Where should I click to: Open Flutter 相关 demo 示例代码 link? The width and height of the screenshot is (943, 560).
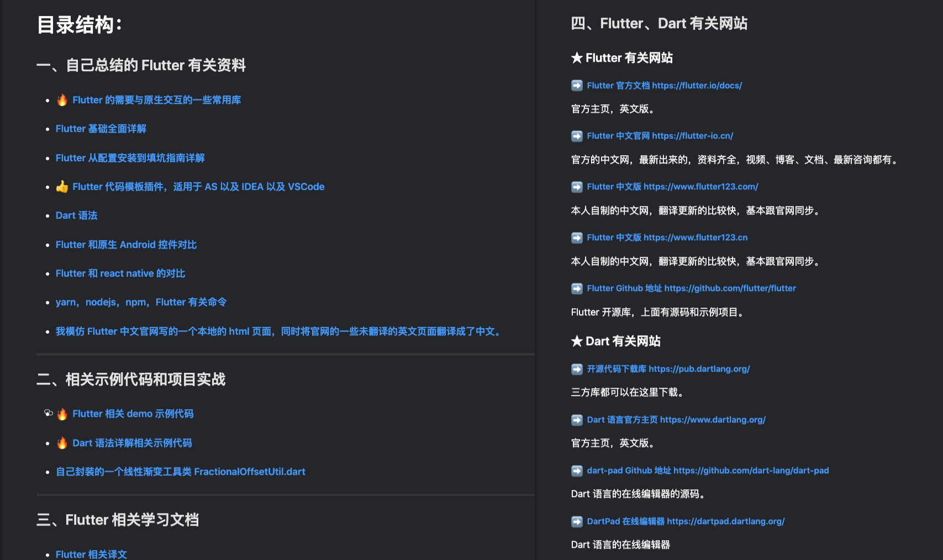pyautogui.click(x=133, y=414)
